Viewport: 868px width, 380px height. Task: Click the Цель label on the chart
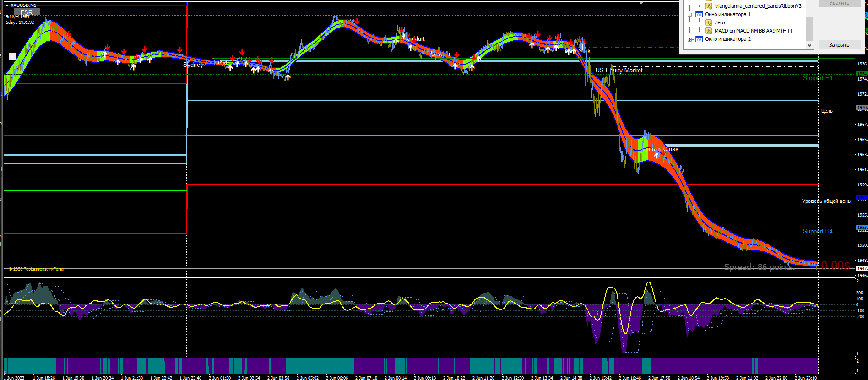click(827, 111)
